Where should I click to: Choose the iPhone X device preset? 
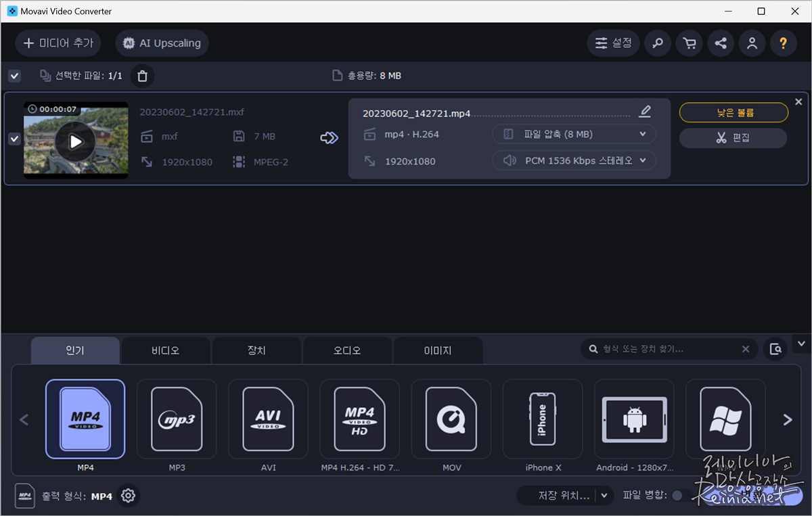pos(542,419)
